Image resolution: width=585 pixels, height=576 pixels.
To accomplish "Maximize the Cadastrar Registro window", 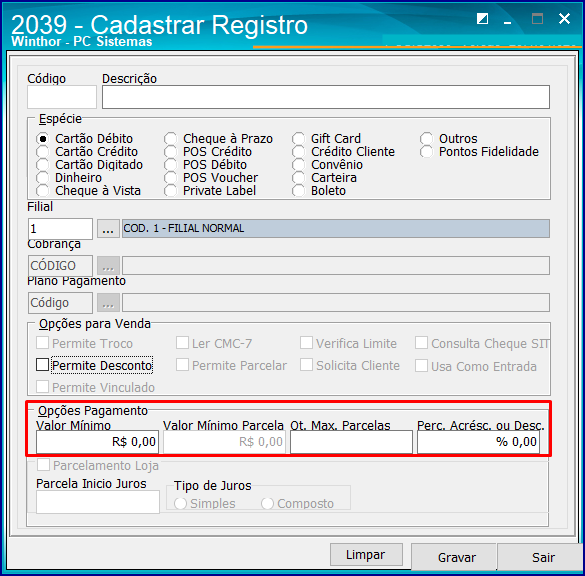I will click(x=537, y=18).
